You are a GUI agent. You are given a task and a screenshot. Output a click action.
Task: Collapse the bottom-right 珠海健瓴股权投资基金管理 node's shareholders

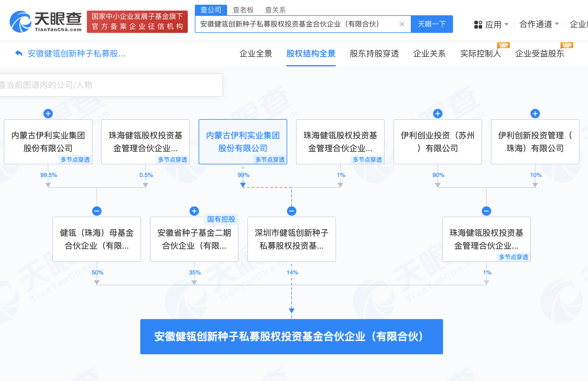pyautogui.click(x=486, y=211)
